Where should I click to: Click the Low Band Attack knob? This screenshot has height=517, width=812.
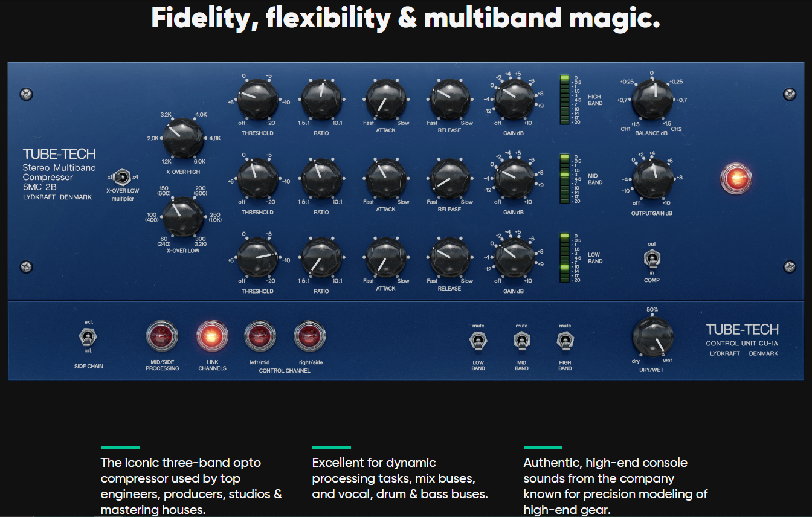pyautogui.click(x=385, y=257)
